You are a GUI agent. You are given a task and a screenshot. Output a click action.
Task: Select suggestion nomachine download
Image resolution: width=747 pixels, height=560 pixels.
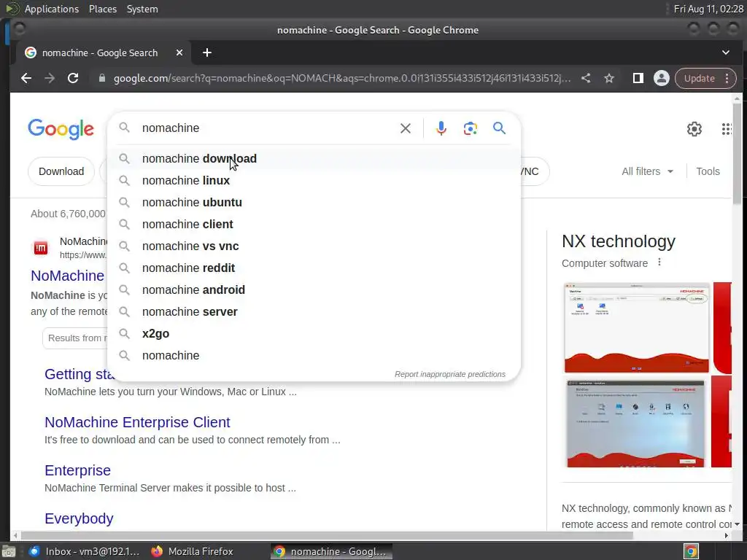(x=314, y=158)
